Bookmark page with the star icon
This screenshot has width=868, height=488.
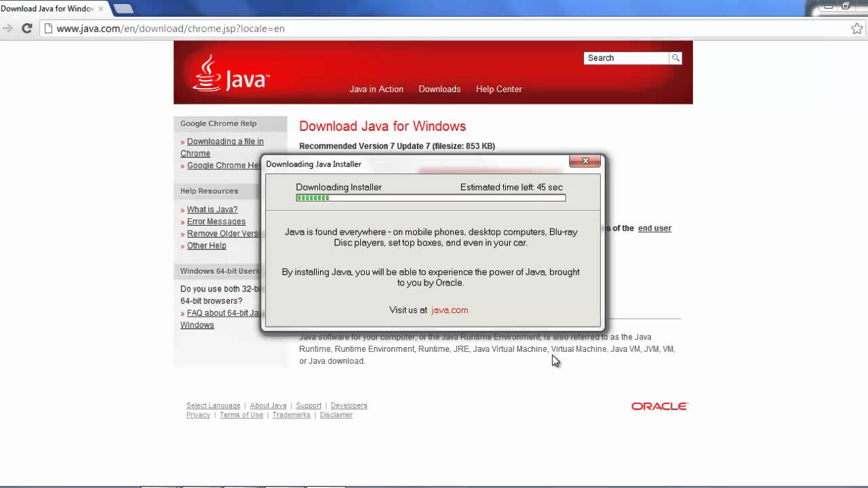click(856, 28)
